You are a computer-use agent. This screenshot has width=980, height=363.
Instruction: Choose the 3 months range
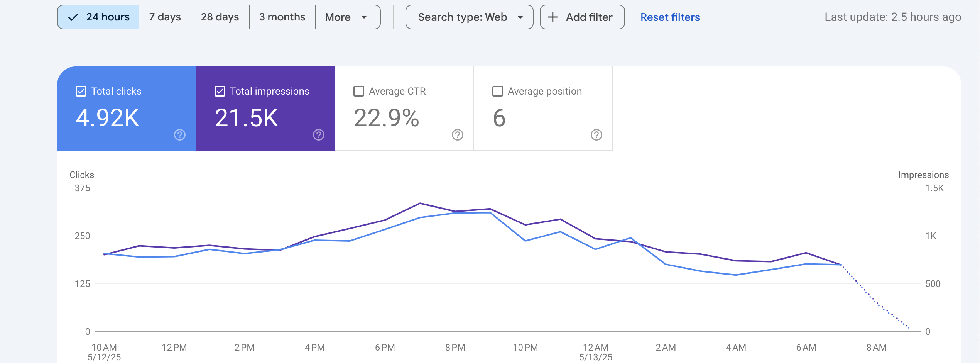pyautogui.click(x=282, y=17)
